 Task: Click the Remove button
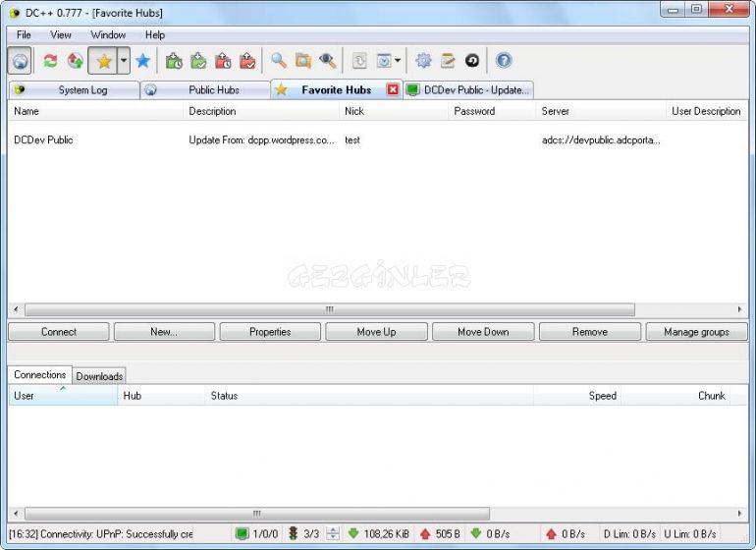pos(590,332)
